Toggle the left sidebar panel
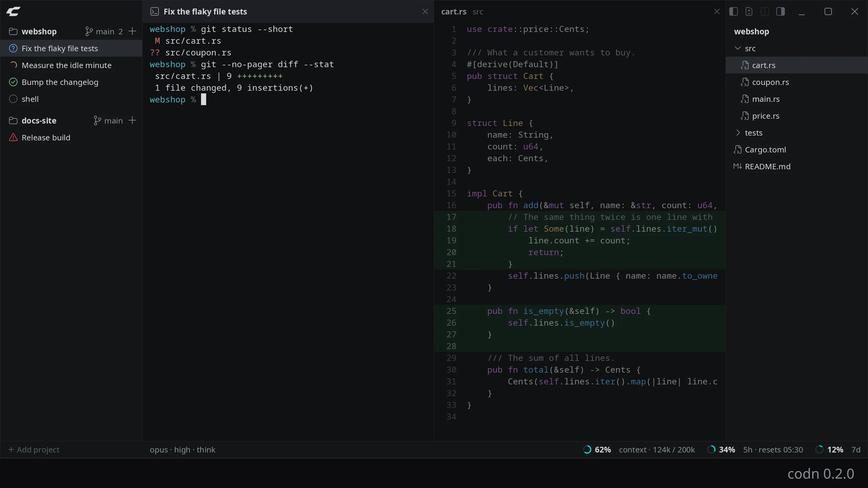Screen dimensions: 868x488 734,11
